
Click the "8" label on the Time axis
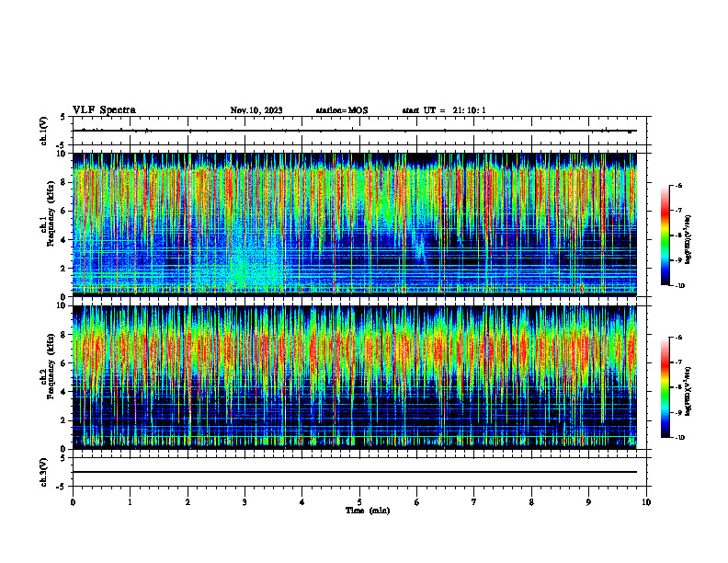point(531,502)
